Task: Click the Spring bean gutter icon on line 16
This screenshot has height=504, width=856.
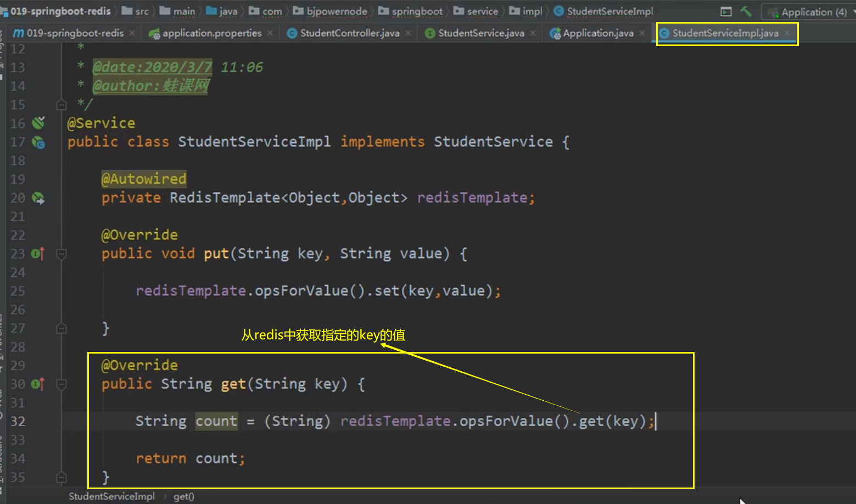Action: (x=38, y=122)
